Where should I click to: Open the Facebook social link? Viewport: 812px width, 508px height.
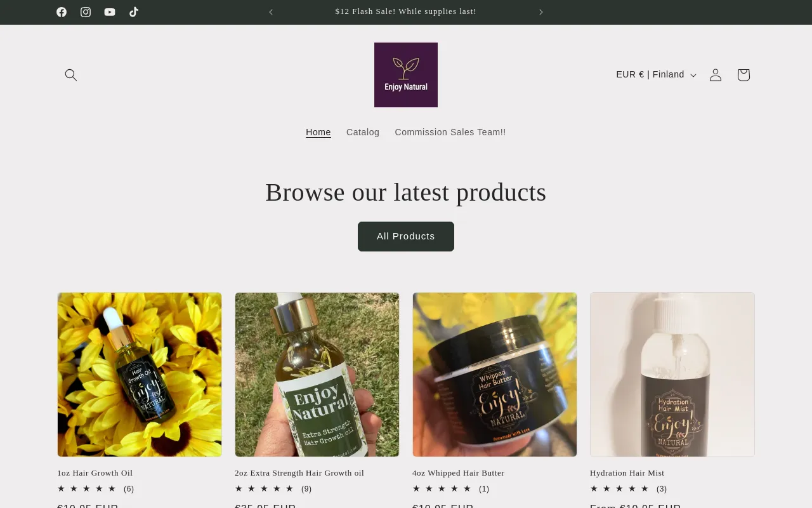[x=62, y=12]
